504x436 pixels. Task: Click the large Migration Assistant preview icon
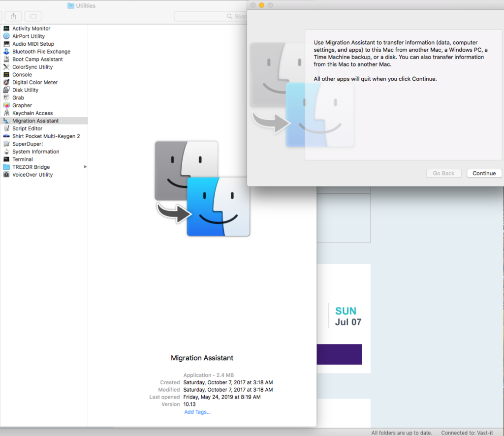coord(202,188)
